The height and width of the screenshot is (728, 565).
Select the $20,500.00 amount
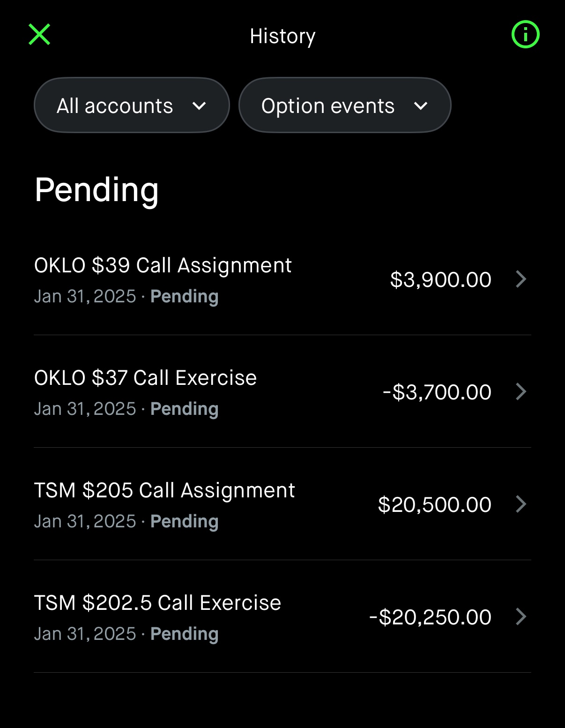(x=434, y=505)
